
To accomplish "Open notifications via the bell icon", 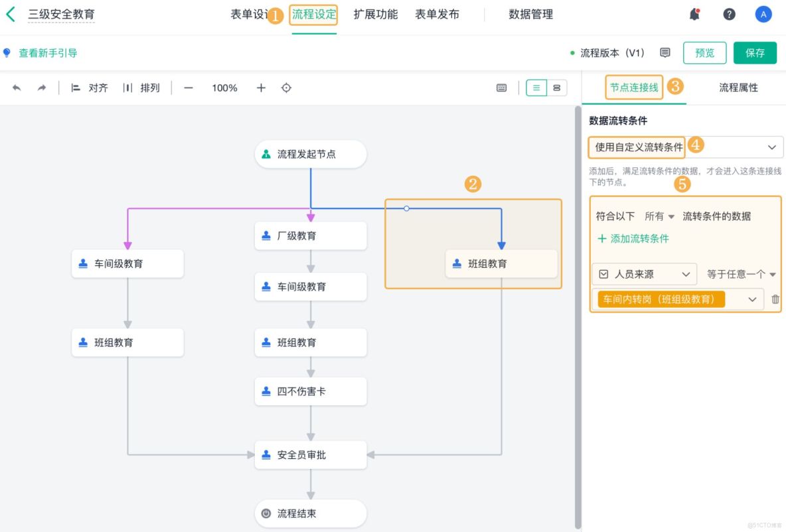I will click(695, 14).
